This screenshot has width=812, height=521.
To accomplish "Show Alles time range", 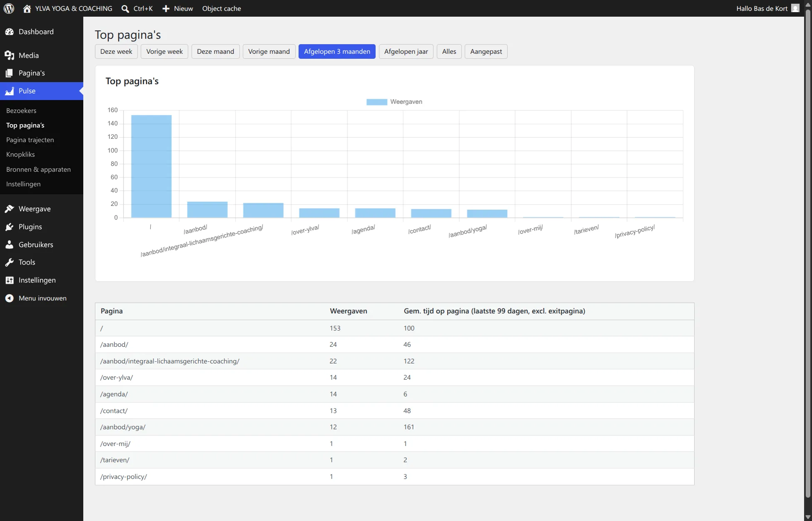I will pos(449,51).
